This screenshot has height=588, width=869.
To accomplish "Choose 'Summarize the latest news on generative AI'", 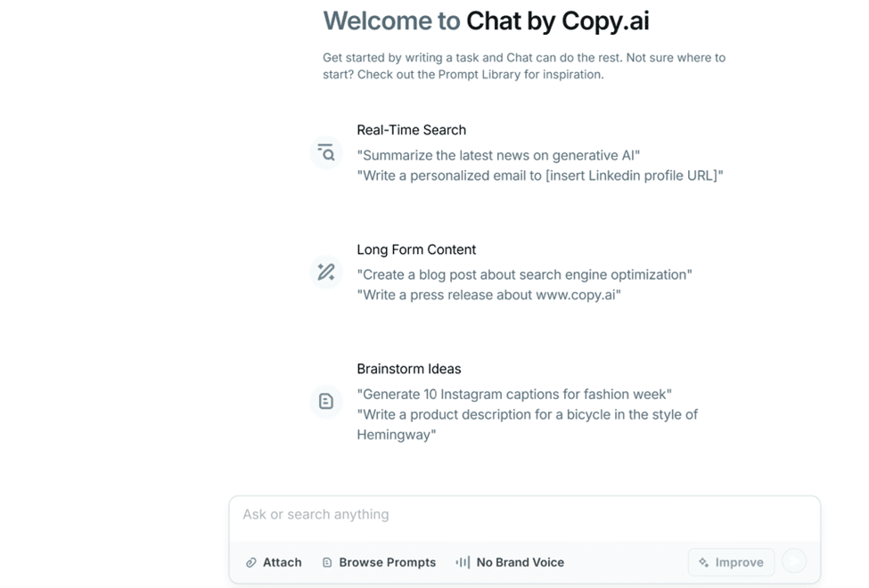I will tap(498, 155).
